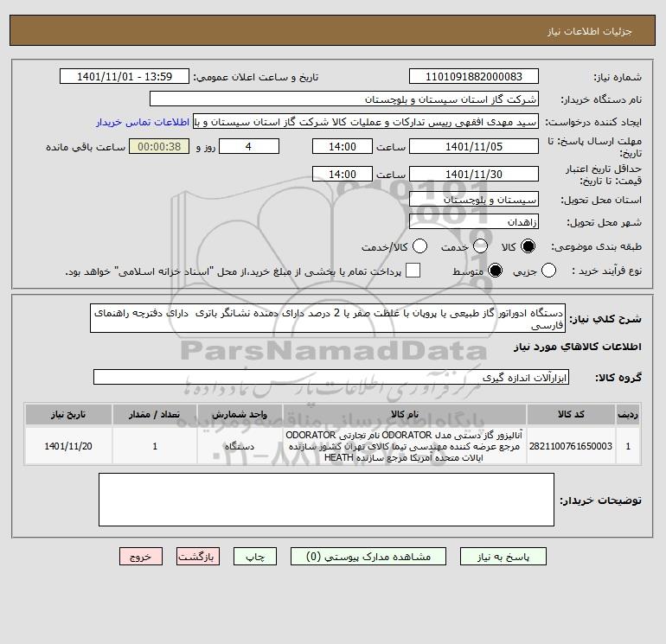This screenshot has width=666, height=644.
Task: Select the کالا/خدمت radio button
Action: (x=420, y=246)
